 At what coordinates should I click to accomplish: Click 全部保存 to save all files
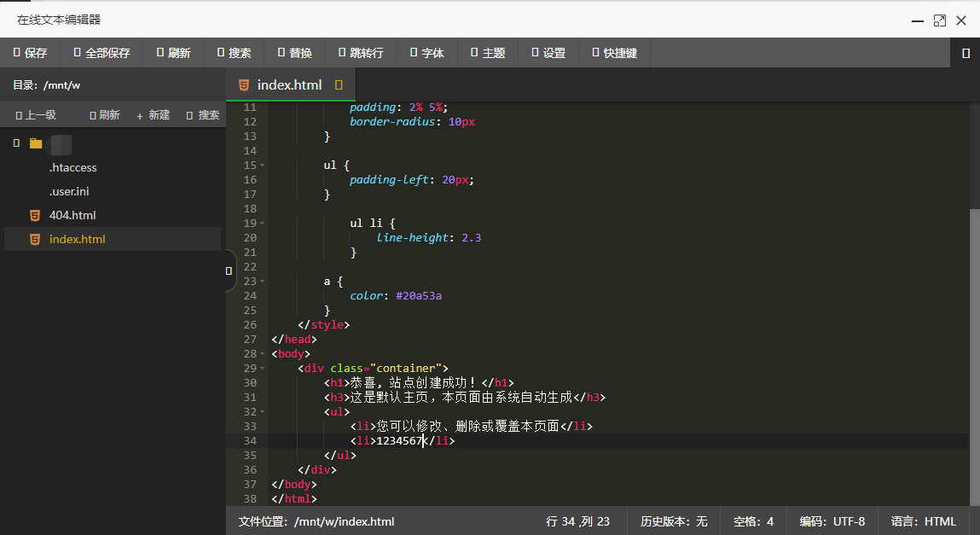pos(101,53)
